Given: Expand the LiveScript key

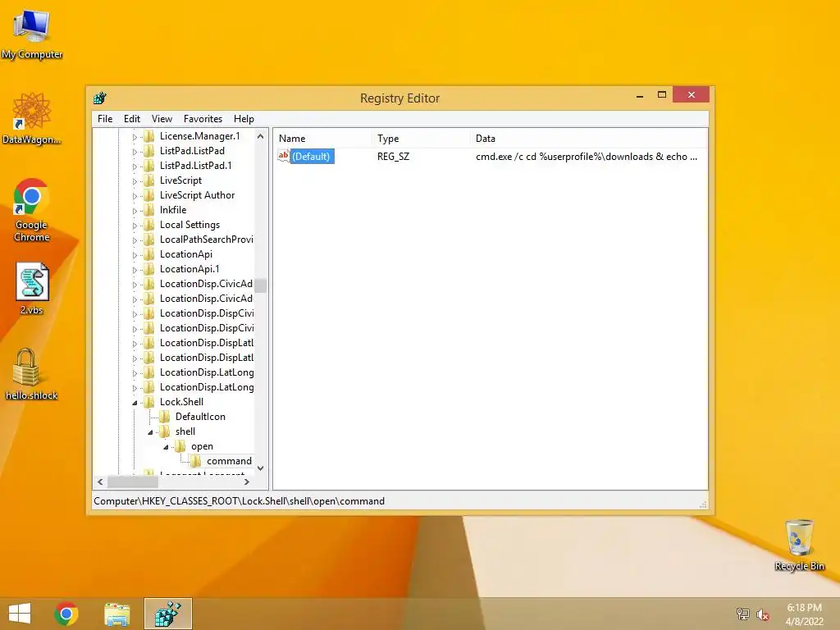Looking at the screenshot, I should point(135,181).
